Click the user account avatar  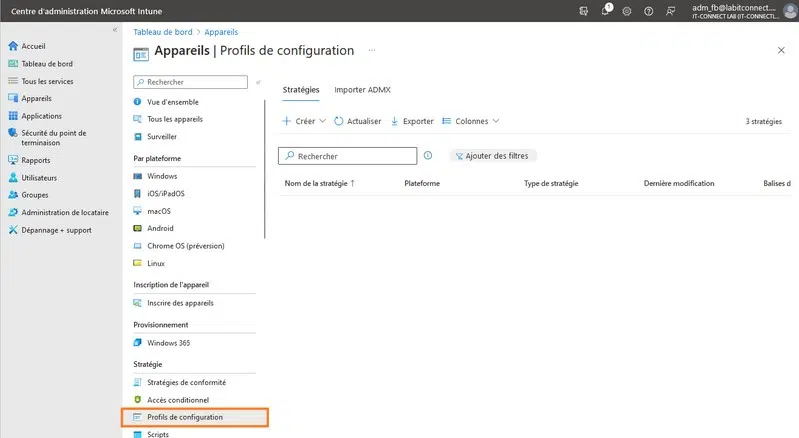(790, 11)
